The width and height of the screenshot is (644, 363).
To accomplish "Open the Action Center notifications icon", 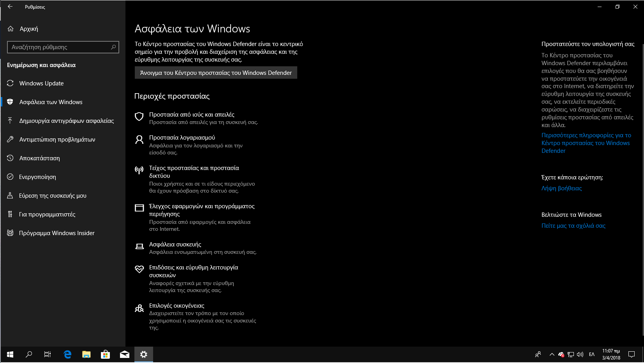I will 632,354.
